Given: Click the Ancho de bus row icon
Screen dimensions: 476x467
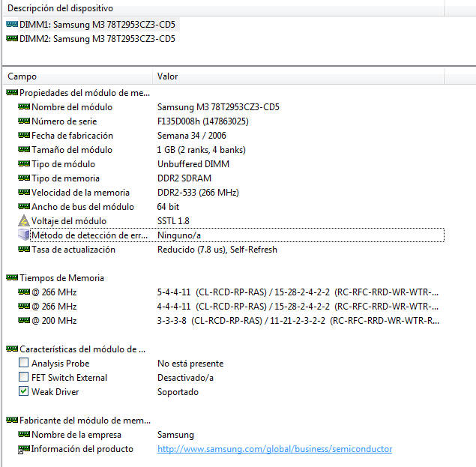Looking at the screenshot, I should pos(24,206).
